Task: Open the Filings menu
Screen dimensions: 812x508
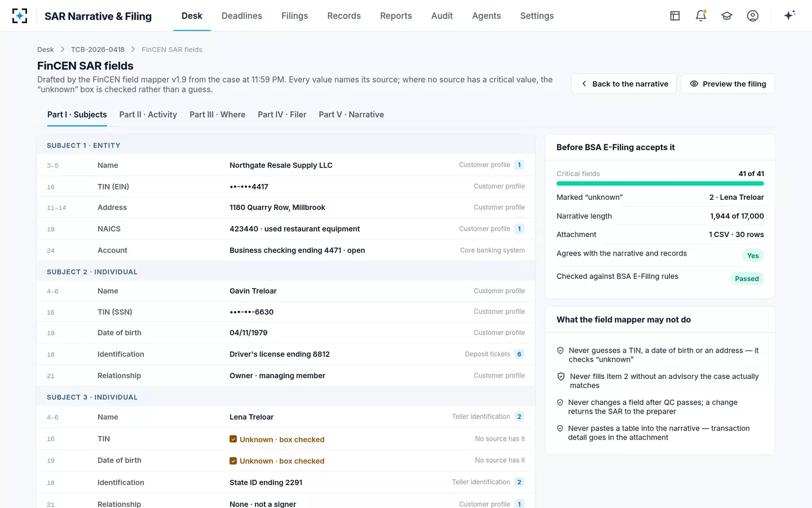Action: [295, 16]
